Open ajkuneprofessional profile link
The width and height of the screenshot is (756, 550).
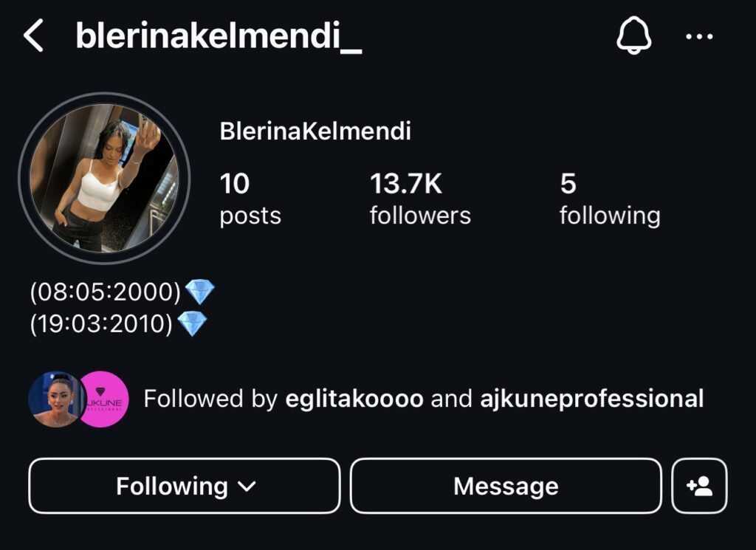tap(591, 399)
